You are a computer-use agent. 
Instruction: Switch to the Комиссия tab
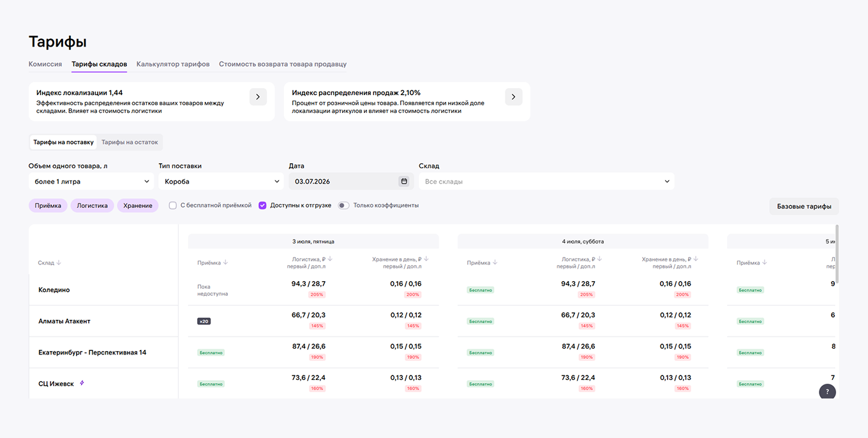45,64
